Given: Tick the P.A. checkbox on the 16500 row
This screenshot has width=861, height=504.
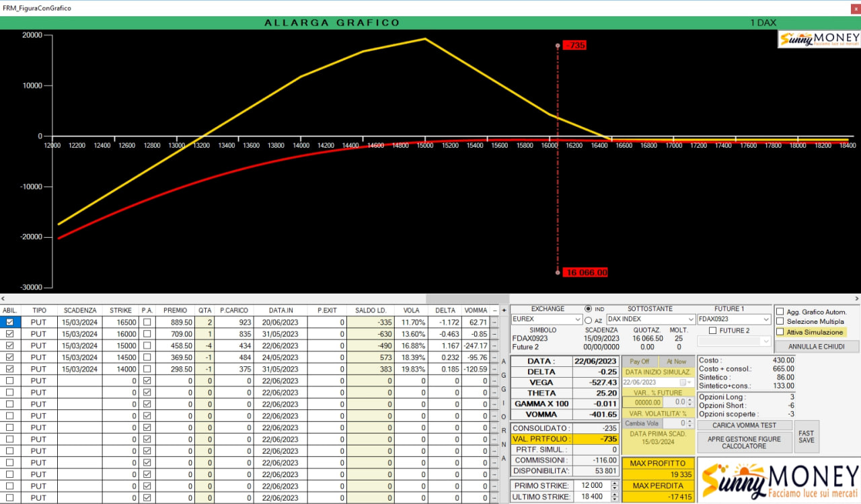Looking at the screenshot, I should click(147, 323).
